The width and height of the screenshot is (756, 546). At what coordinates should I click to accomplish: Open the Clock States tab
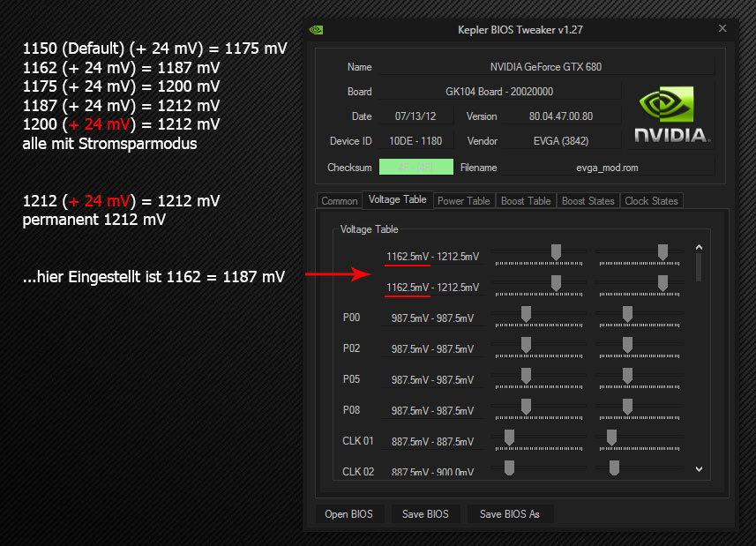[651, 201]
